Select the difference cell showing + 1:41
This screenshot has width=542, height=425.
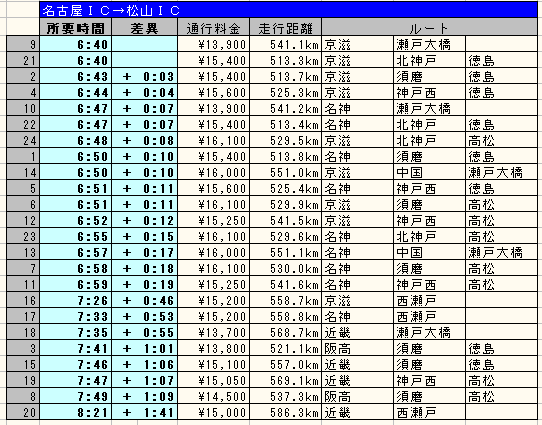coord(144,413)
